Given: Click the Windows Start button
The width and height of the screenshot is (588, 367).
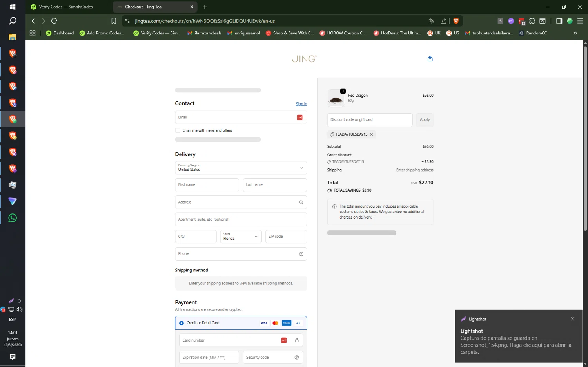Looking at the screenshot, I should click(13, 7).
